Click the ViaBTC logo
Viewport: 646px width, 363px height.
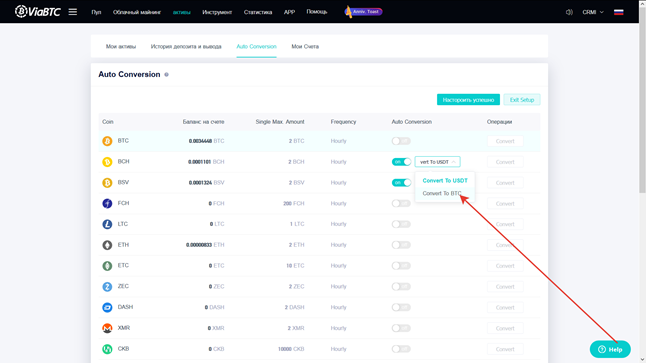tap(37, 12)
